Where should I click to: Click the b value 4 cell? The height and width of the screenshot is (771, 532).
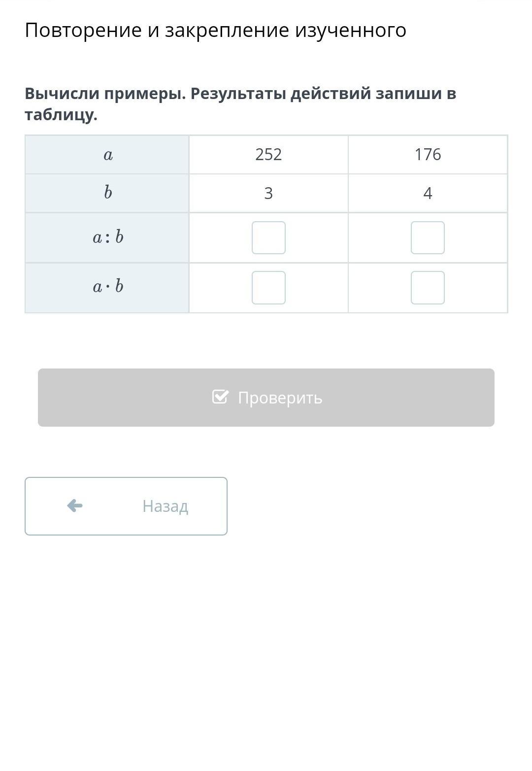(428, 193)
